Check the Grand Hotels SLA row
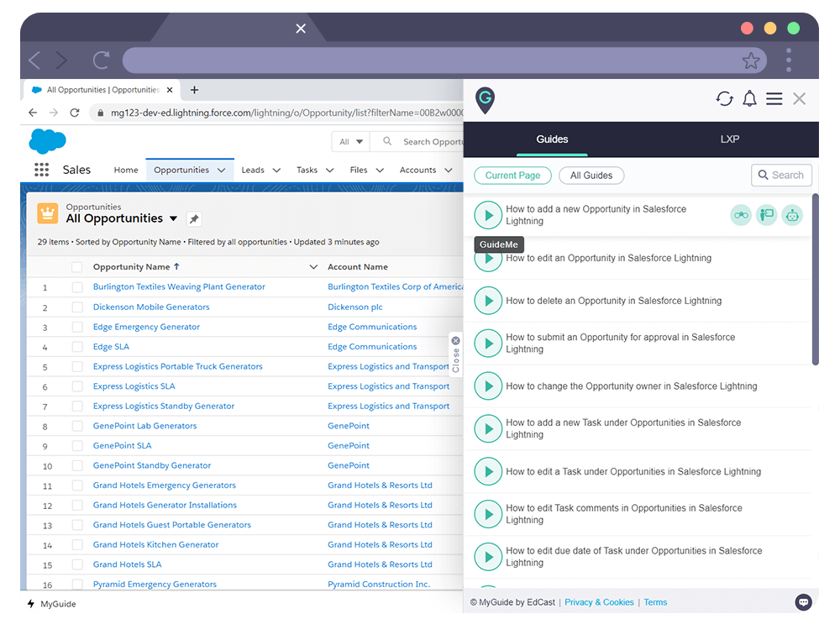 pos(77,564)
